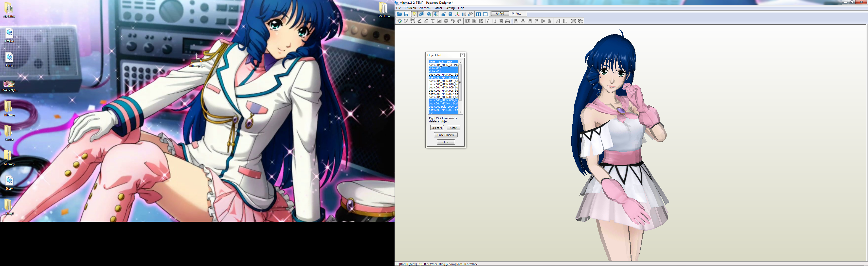Image resolution: width=868 pixels, height=266 pixels.
Task: Click the align horizontal center icon
Action: [523, 21]
